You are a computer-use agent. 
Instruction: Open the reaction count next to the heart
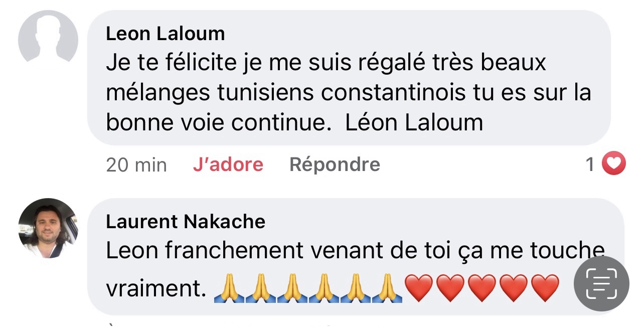[590, 164]
